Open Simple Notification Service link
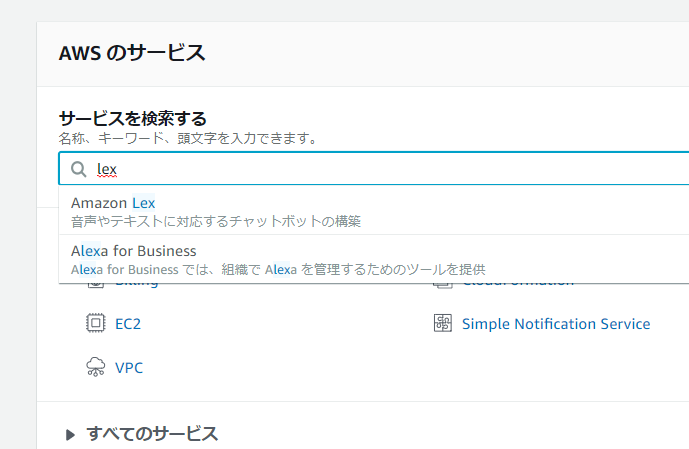 pos(556,324)
